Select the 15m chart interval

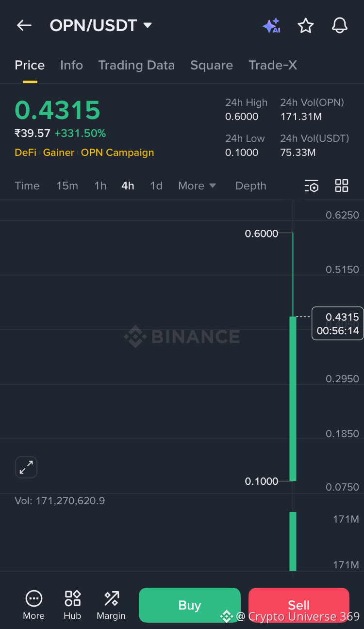point(67,186)
